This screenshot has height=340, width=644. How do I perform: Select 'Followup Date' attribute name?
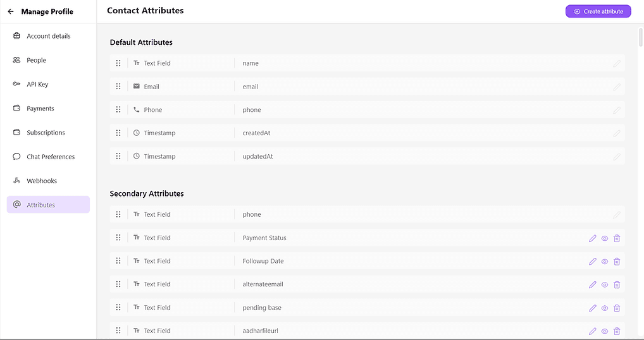263,261
